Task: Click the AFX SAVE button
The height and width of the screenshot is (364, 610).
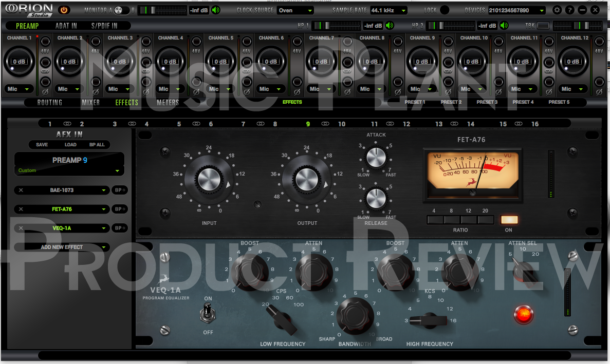Action: click(x=42, y=144)
